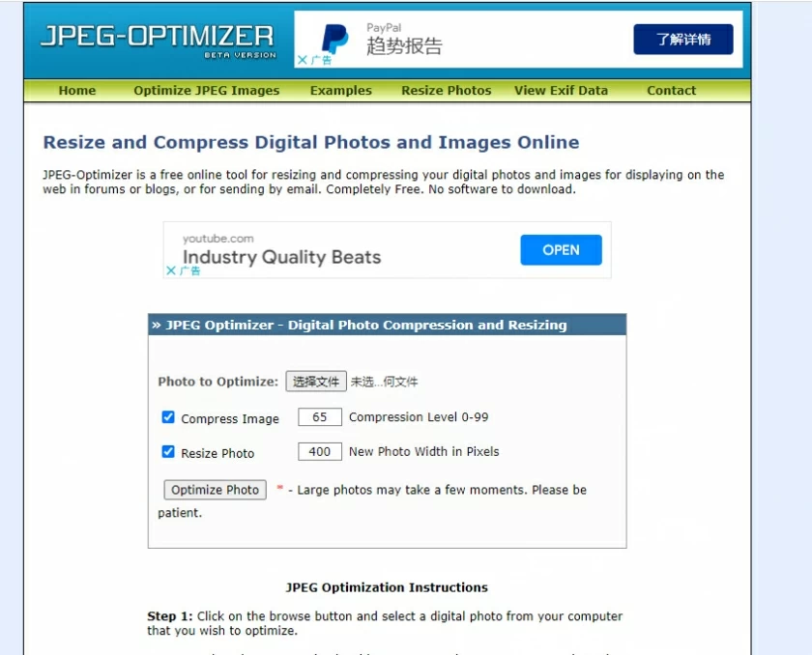Switch to Resize Photos
812x655 pixels.
pos(446,91)
